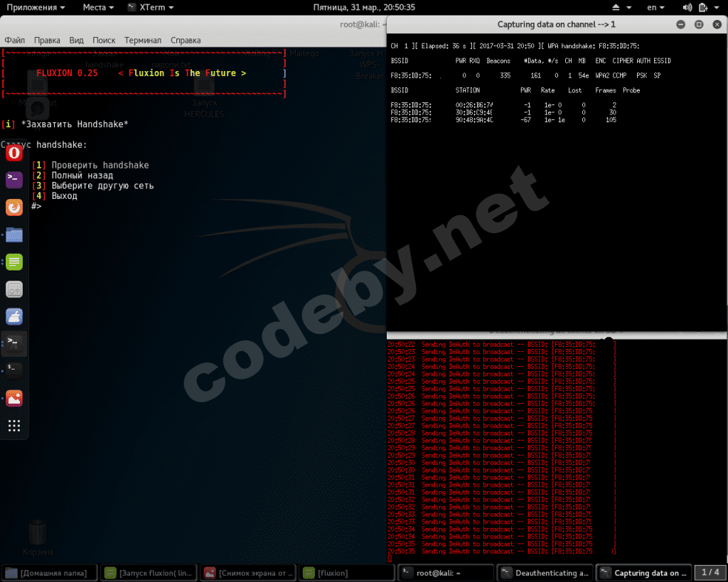
Task: Expand the XTerm application menu
Action: [151, 7]
